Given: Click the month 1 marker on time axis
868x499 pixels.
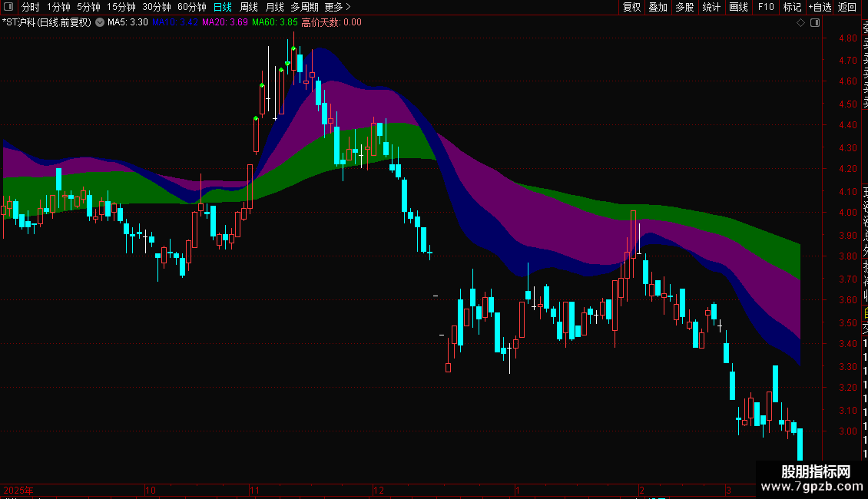Looking at the screenshot, I should click(518, 491).
